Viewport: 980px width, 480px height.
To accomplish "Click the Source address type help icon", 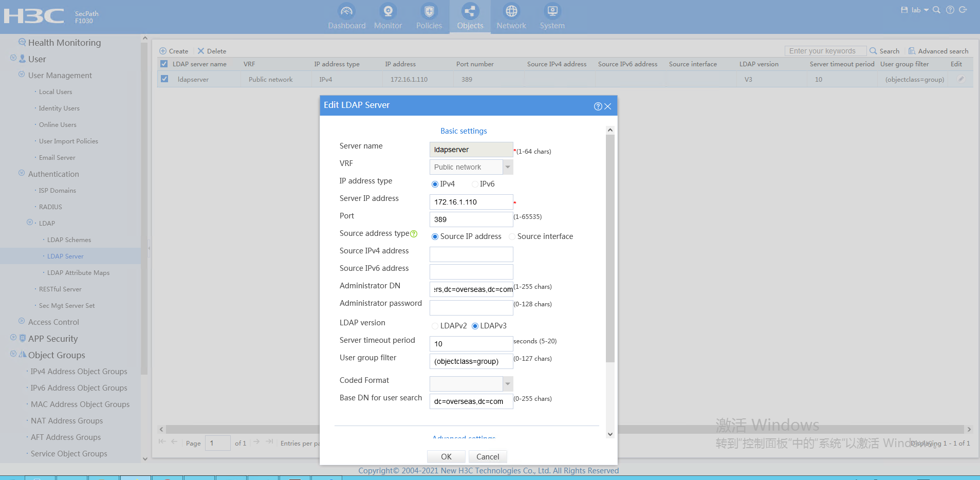I will 414,234.
